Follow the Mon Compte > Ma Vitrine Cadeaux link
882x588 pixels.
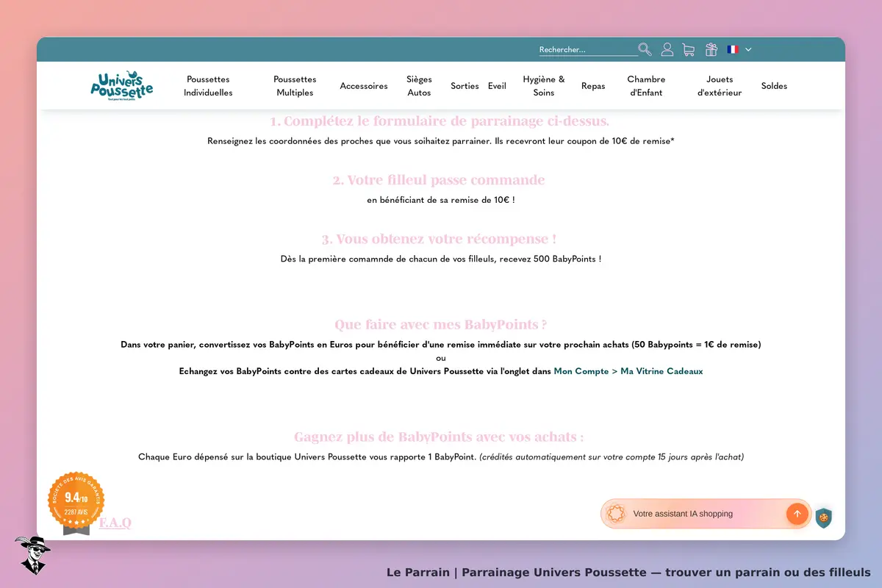click(628, 371)
